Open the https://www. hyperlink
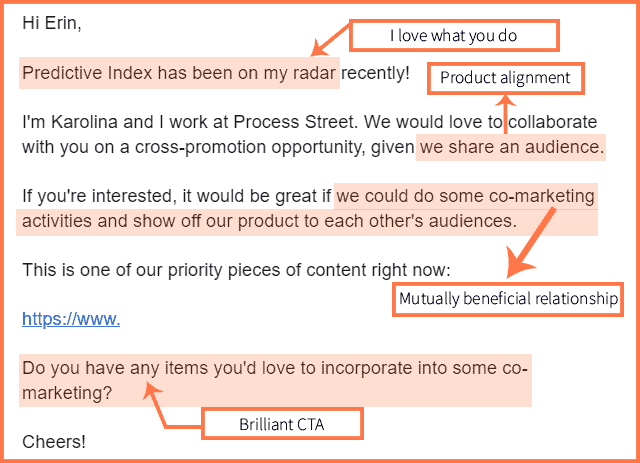 coord(71,320)
